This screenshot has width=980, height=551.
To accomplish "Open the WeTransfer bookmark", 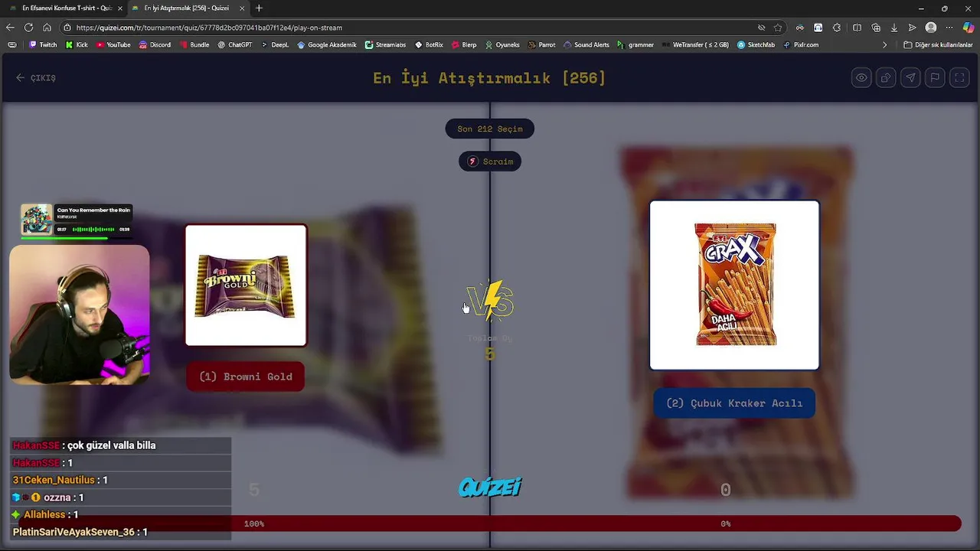I will [696, 44].
